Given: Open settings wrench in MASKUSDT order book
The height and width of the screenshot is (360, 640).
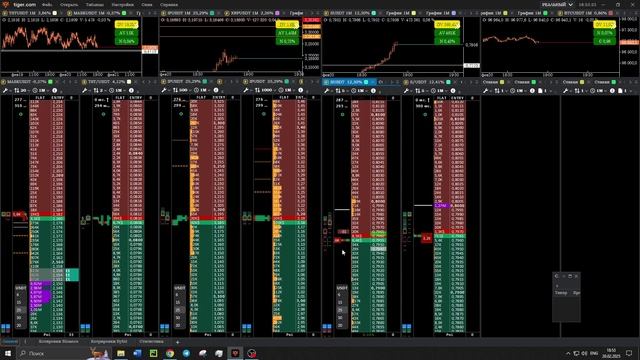Looking at the screenshot, I should point(6,90).
